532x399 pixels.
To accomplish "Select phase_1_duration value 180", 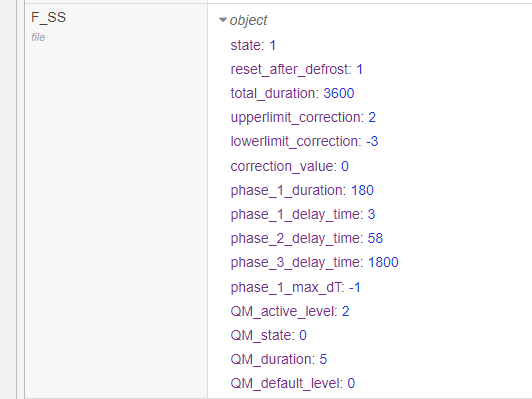I will tap(362, 190).
